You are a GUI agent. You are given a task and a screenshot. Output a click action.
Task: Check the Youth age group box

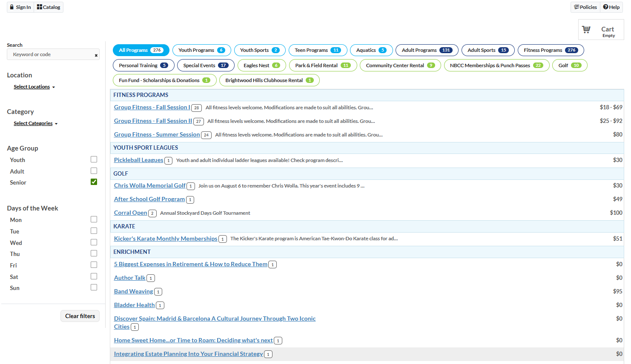pos(94,159)
